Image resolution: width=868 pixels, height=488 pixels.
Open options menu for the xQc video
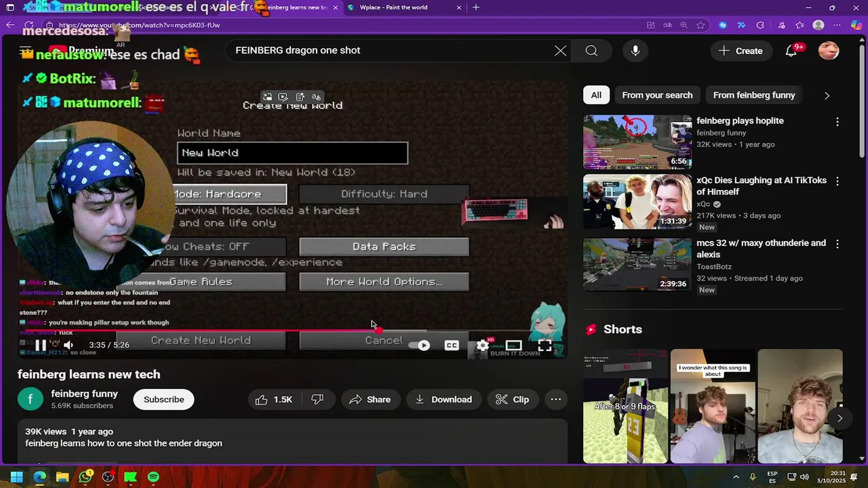coord(837,182)
